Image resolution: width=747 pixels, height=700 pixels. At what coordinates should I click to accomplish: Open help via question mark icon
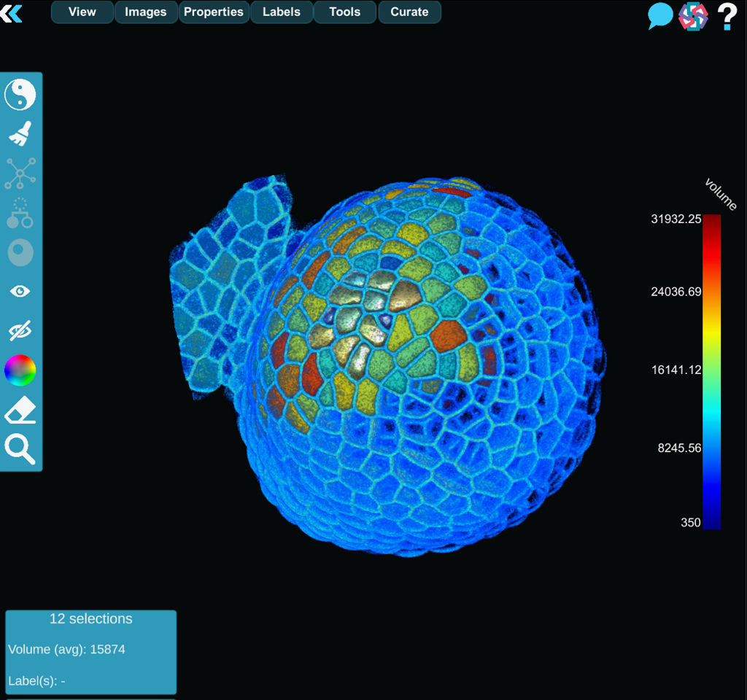click(x=727, y=16)
